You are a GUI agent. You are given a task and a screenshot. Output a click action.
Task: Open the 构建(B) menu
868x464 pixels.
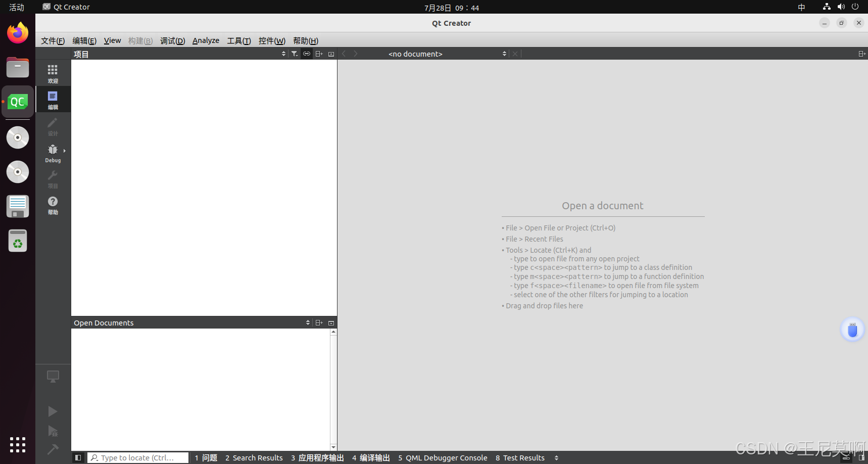tap(140, 40)
